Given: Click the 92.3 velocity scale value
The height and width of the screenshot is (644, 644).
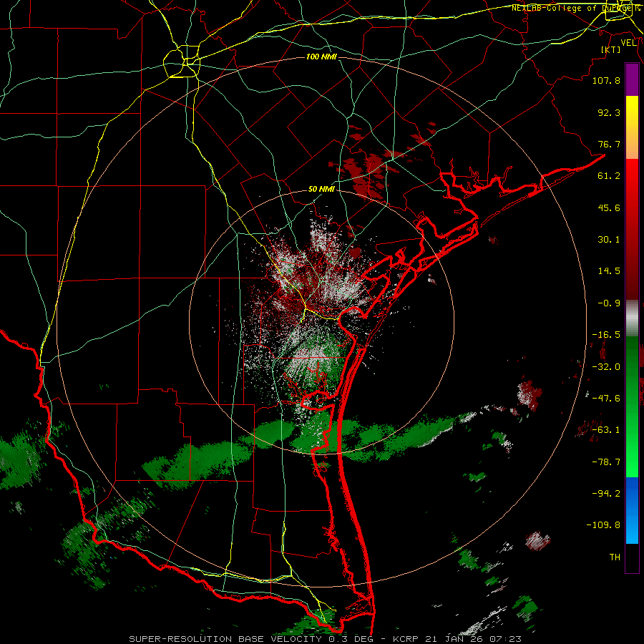Looking at the screenshot, I should pos(609,112).
